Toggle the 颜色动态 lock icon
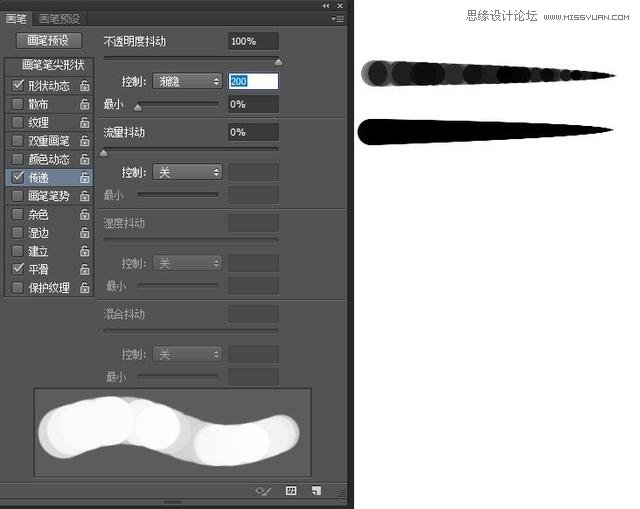This screenshot has height=509, width=640. pyautogui.click(x=84, y=159)
